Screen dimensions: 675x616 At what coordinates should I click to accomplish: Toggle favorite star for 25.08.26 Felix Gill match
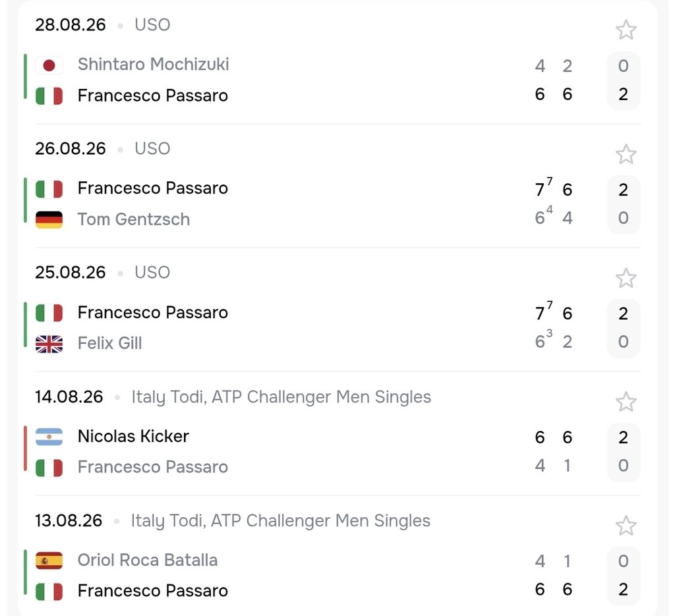626,278
